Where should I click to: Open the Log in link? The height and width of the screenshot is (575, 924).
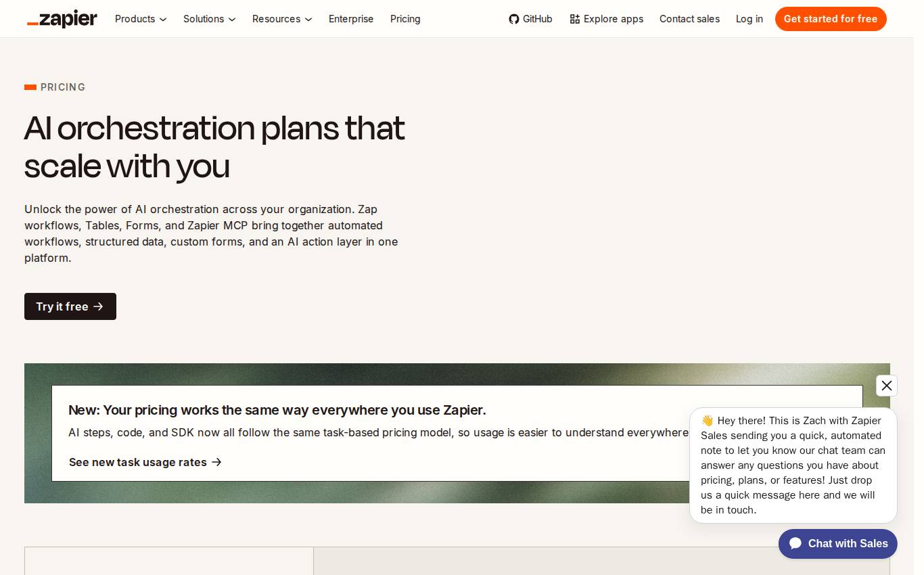tap(749, 19)
